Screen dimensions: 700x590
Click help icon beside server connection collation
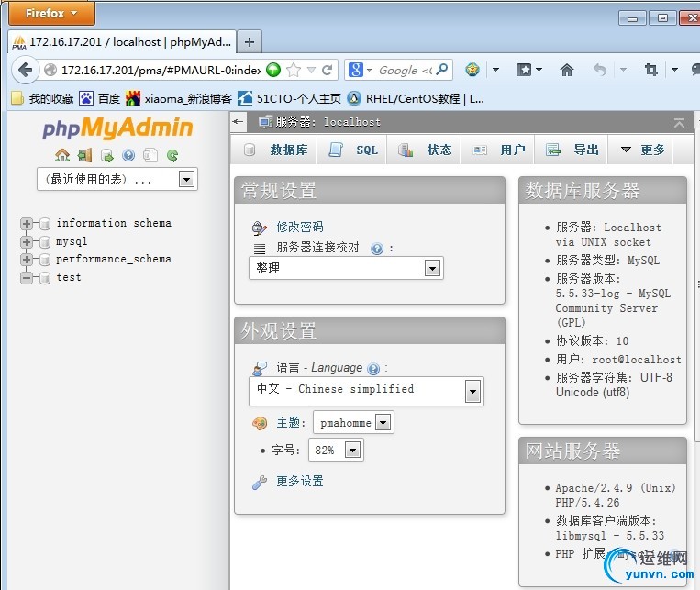(377, 249)
